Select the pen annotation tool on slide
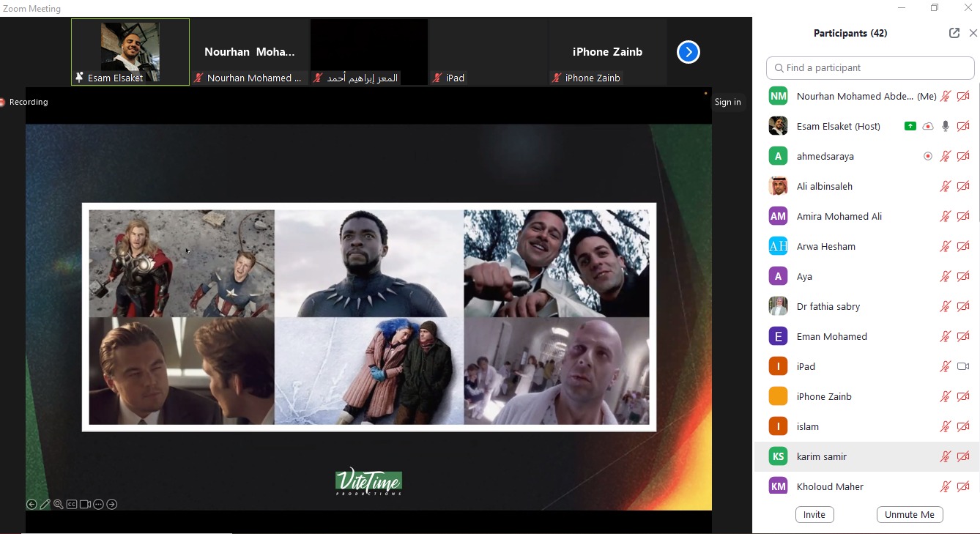Screen dimensions: 980x534 (x=45, y=504)
